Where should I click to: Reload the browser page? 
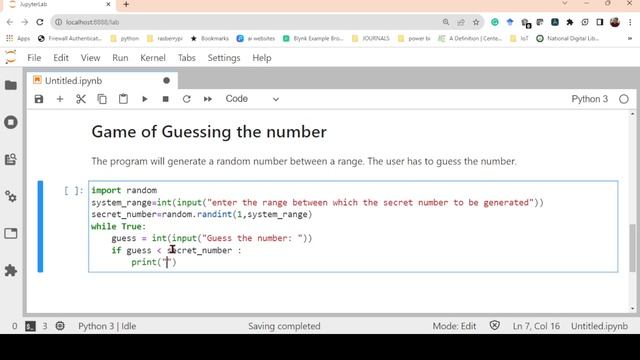click(40, 22)
